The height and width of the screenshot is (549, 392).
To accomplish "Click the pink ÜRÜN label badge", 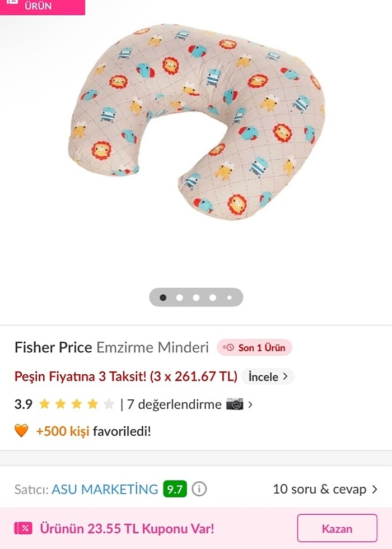I will (42, 7).
